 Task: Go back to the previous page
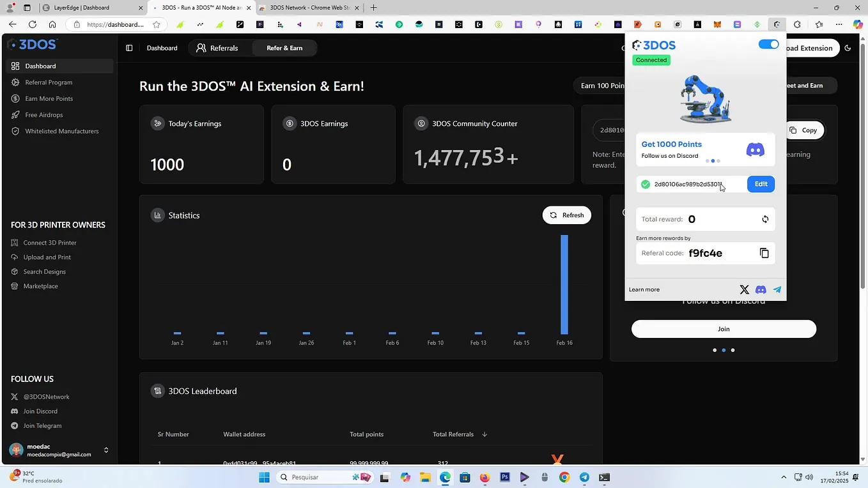click(x=13, y=24)
